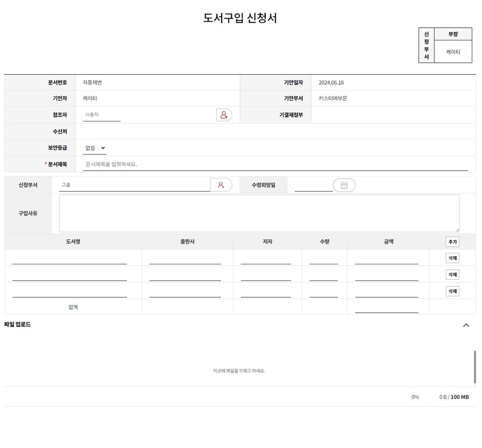Click the third row 삭제 button
Image resolution: width=482 pixels, height=448 pixels.
pyautogui.click(x=453, y=291)
